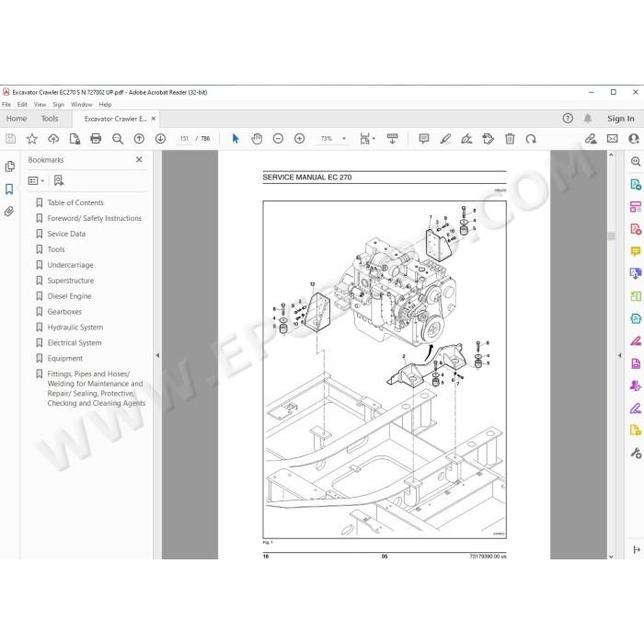Image resolution: width=644 pixels, height=644 pixels.
Task: Open the fit page options dropdown
Action: 374,139
